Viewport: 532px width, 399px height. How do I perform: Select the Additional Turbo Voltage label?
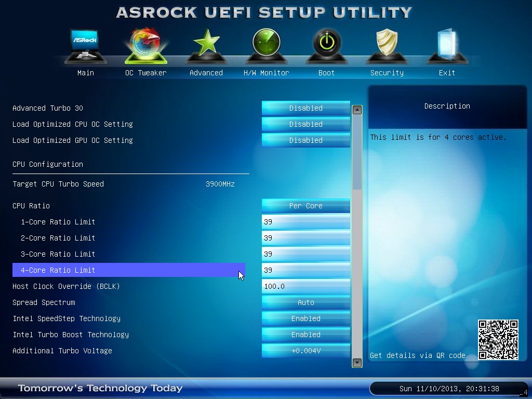click(x=62, y=351)
